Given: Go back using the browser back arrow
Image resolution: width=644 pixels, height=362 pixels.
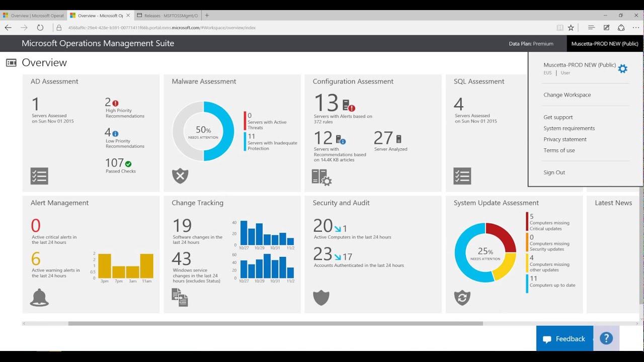Looking at the screenshot, I should [x=8, y=28].
